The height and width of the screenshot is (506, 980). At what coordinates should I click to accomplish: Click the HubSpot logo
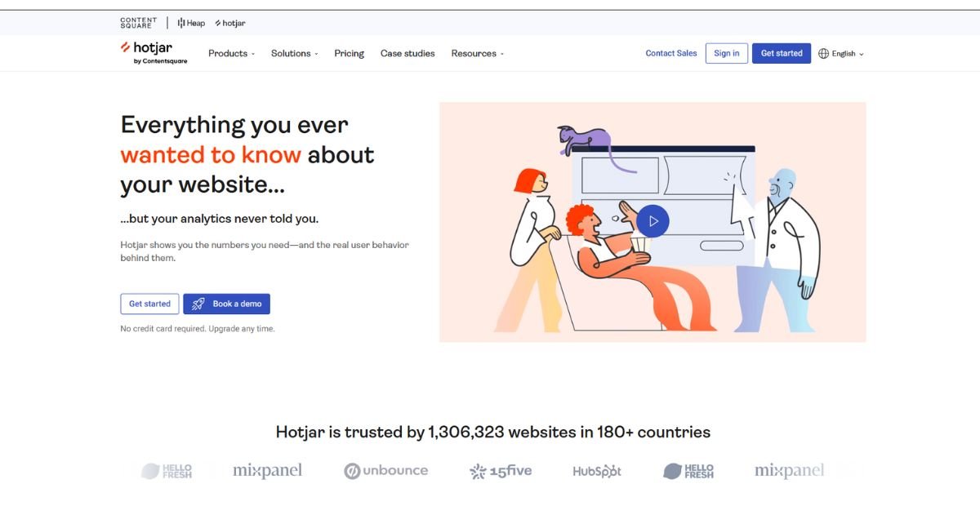tap(597, 471)
